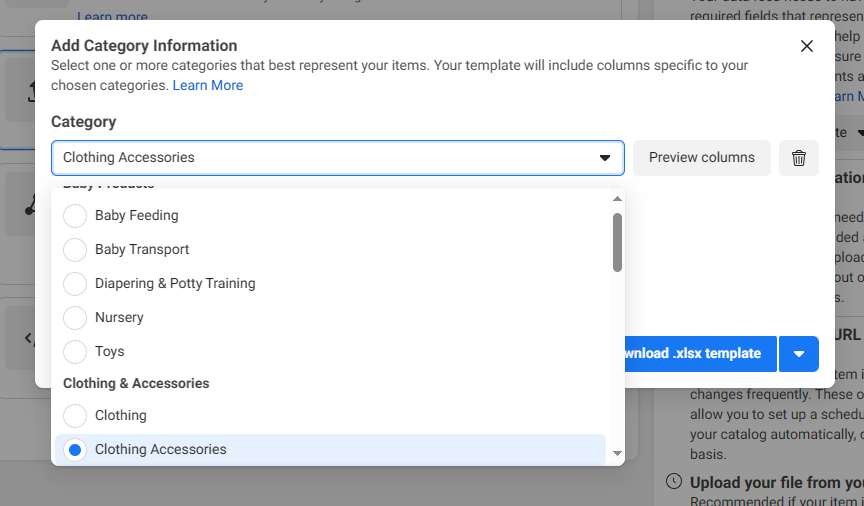Click the Preview columns button
Image resolution: width=864 pixels, height=506 pixels.
pos(701,158)
